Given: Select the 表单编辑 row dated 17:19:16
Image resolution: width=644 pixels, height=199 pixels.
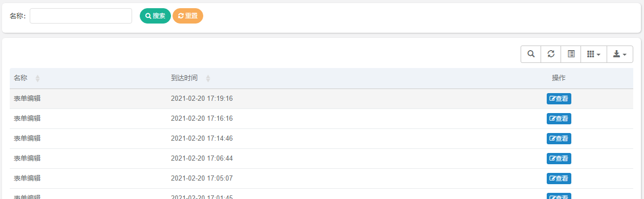Looking at the screenshot, I should (x=321, y=99).
